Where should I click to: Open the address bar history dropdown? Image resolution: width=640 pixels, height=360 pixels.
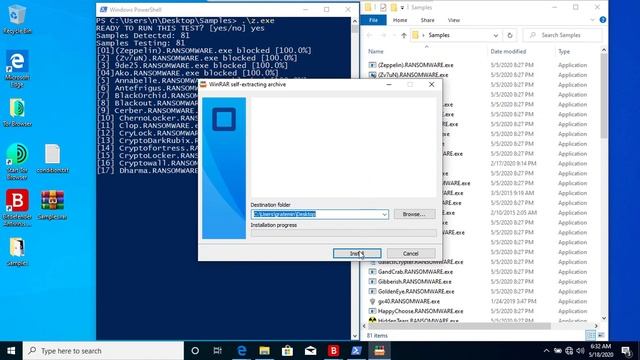pyautogui.click(x=496, y=36)
